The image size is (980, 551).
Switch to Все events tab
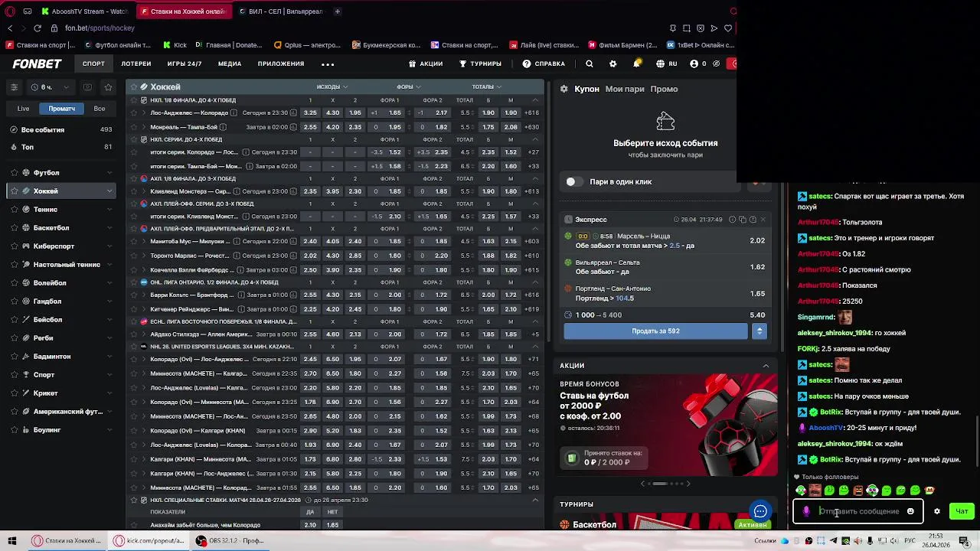100,109
